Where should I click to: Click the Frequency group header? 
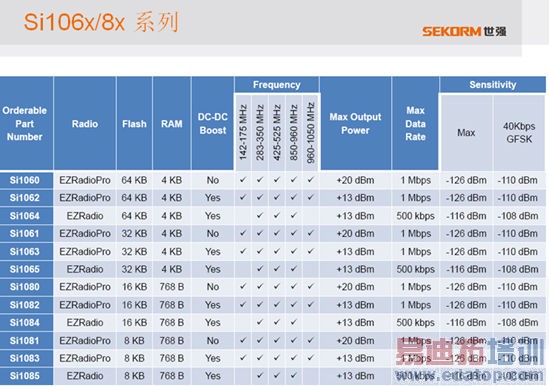point(277,85)
